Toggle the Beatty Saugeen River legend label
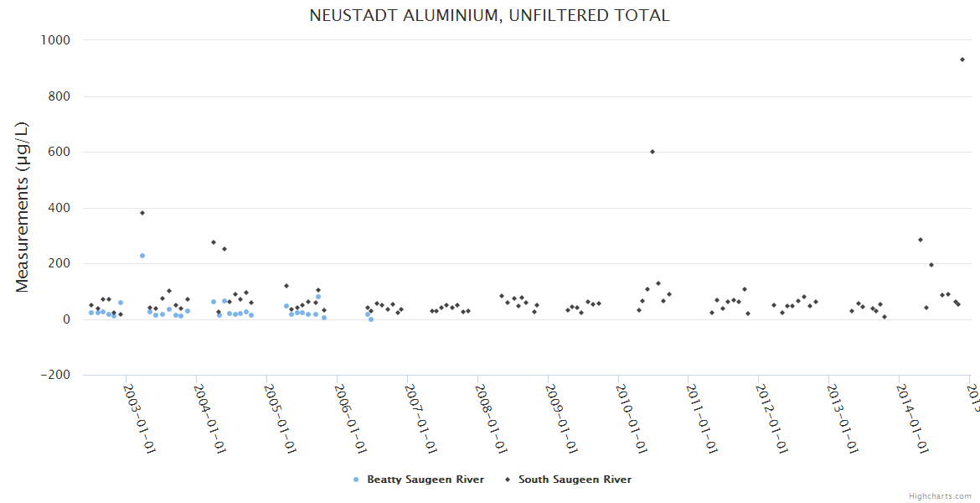 tap(426, 480)
